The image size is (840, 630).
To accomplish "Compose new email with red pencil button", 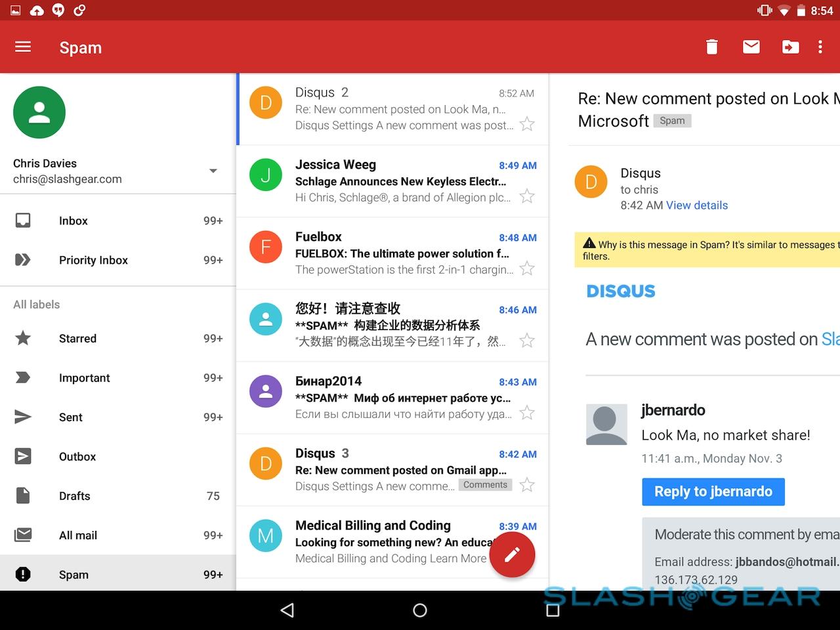I will [x=512, y=555].
